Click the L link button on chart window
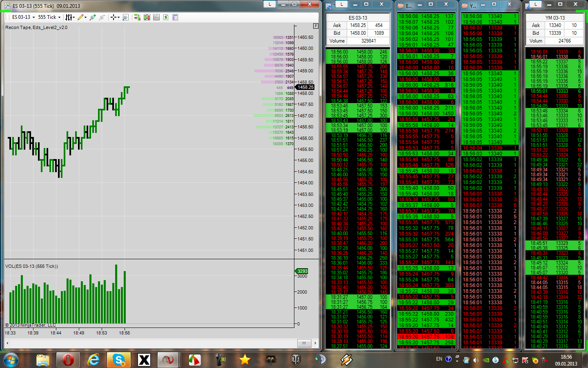Screen dimensions: 588x368 (x=269, y=4)
